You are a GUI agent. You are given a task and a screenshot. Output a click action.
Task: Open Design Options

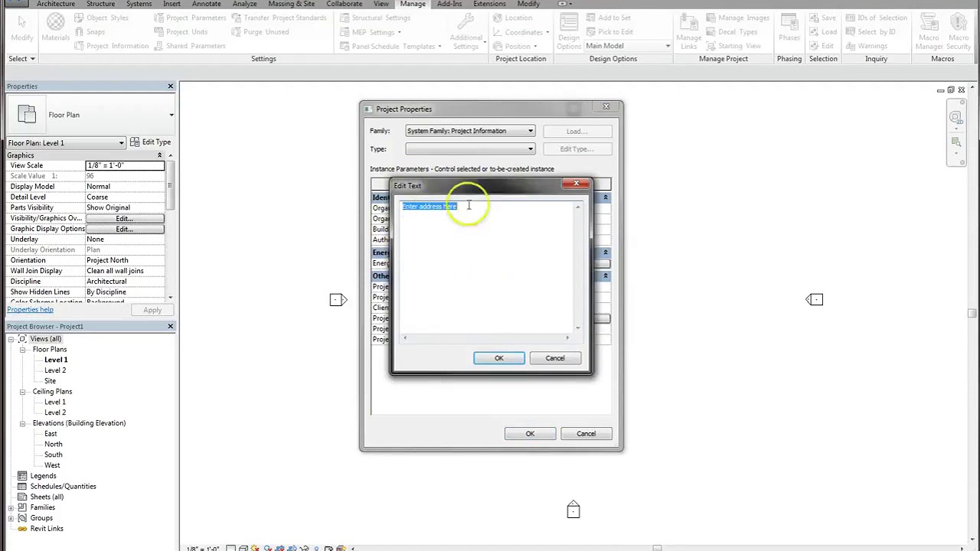pyautogui.click(x=569, y=31)
